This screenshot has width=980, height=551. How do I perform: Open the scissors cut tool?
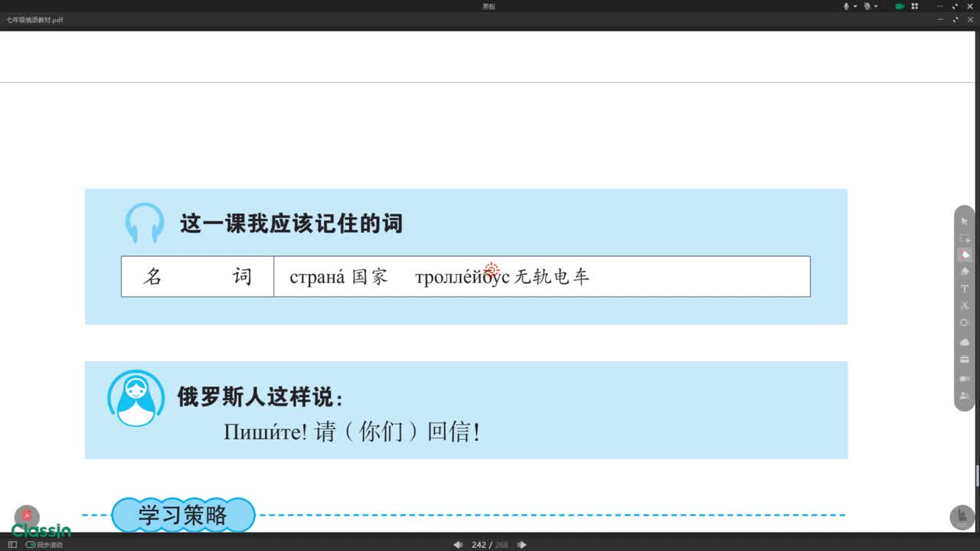coord(965,305)
